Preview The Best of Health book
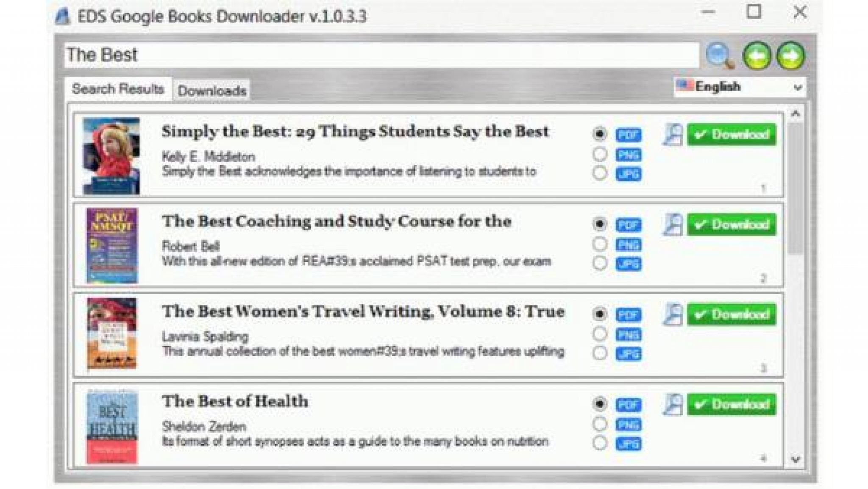The width and height of the screenshot is (868, 489). click(673, 405)
